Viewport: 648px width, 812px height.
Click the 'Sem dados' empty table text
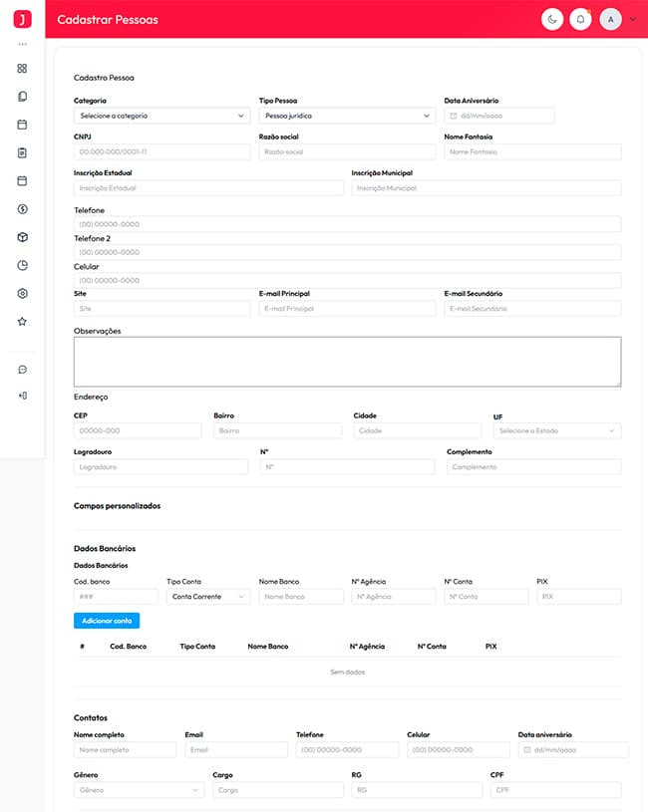coord(348,673)
